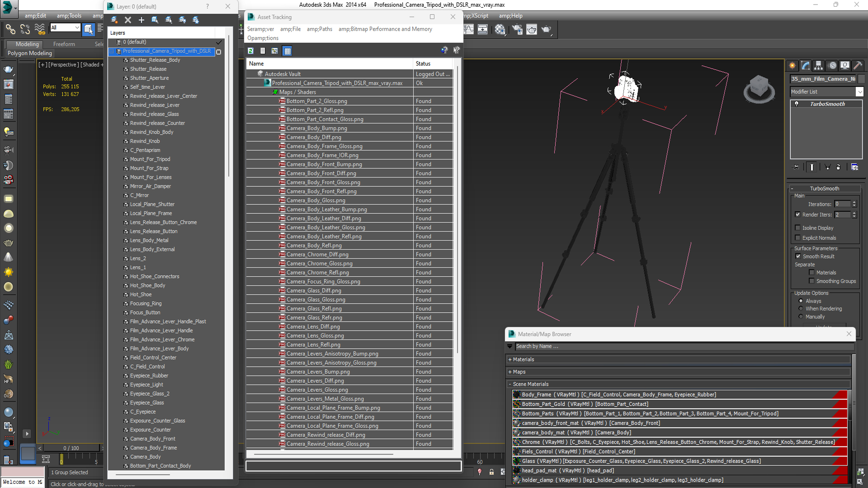
Task: Open Bitmap Performance and Memory menu
Action: [x=385, y=29]
